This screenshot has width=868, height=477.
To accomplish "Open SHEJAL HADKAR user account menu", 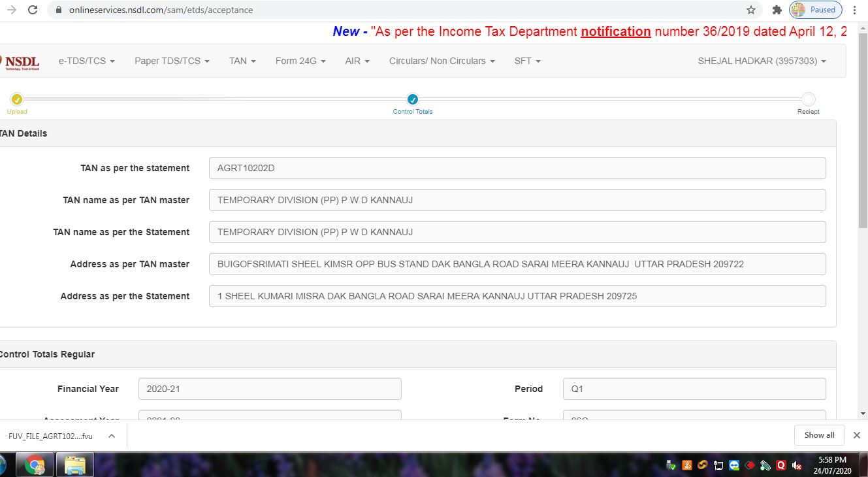I will [x=762, y=61].
